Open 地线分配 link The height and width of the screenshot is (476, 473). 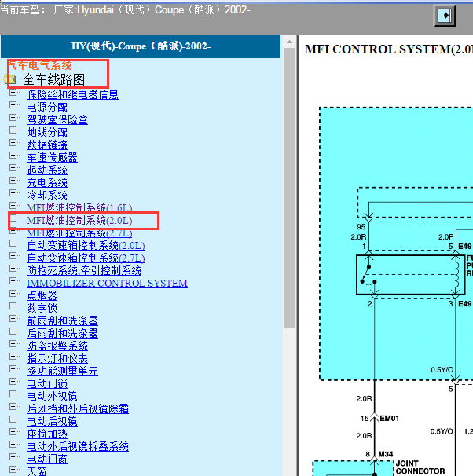tap(47, 133)
